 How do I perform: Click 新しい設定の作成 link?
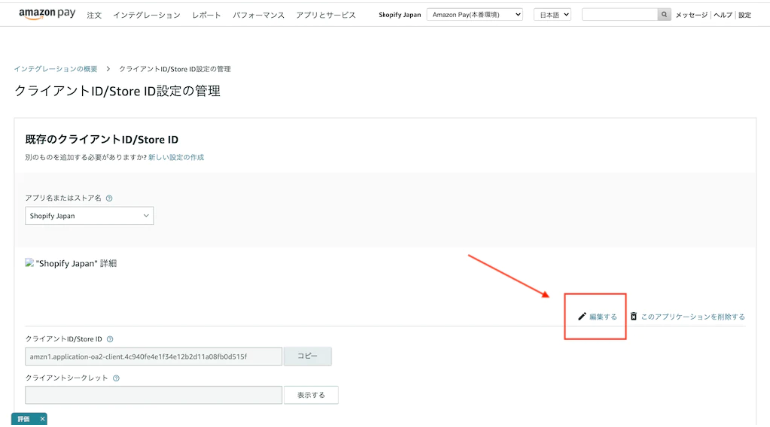176,157
